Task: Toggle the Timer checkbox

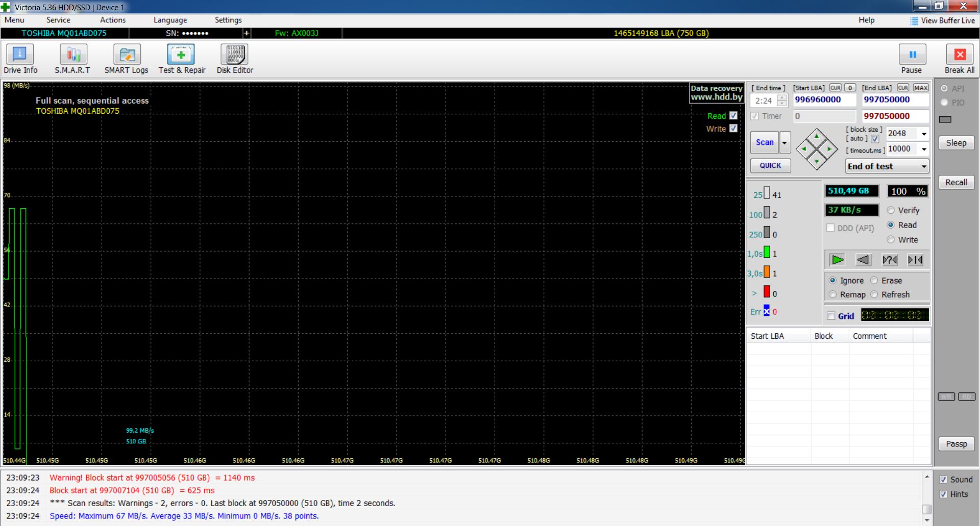Action: [x=754, y=116]
